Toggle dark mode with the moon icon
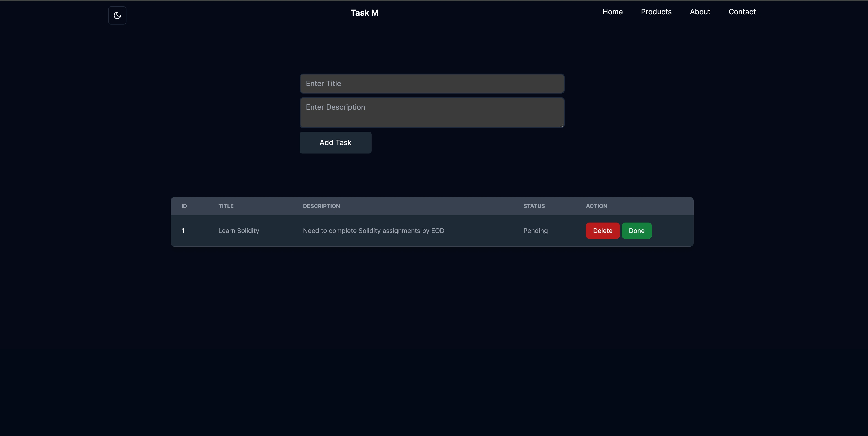Screen dimensions: 868x436 pyautogui.click(x=117, y=15)
